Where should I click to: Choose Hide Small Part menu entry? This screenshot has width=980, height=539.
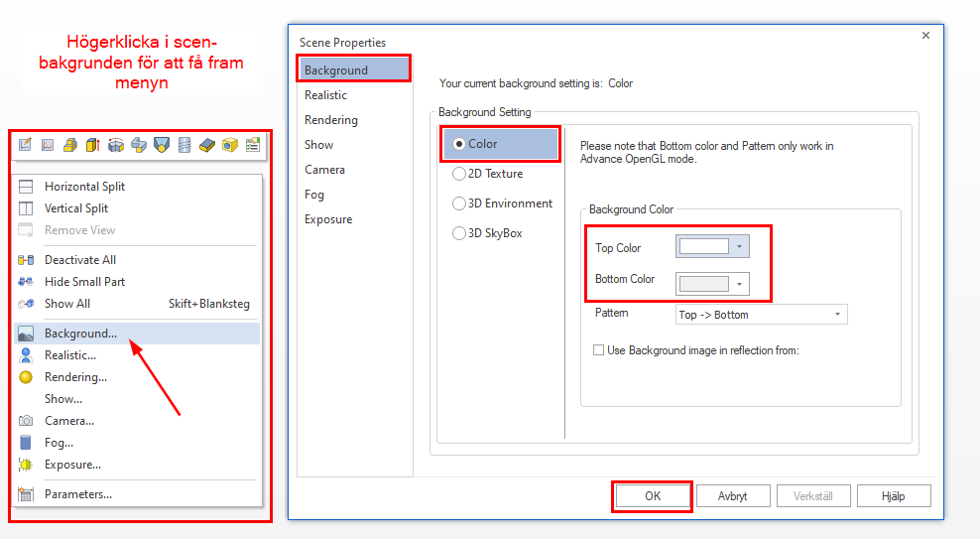[137, 282]
